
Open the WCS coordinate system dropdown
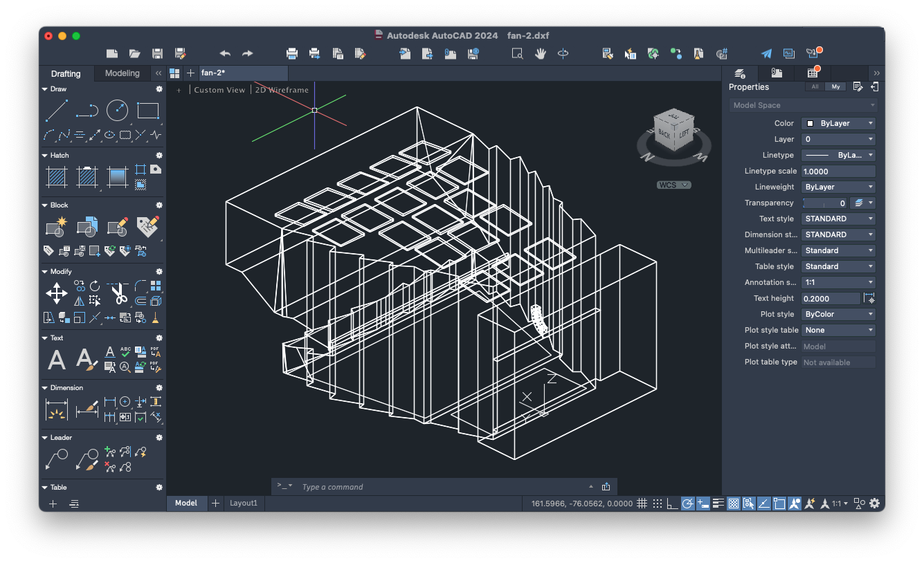point(674,185)
